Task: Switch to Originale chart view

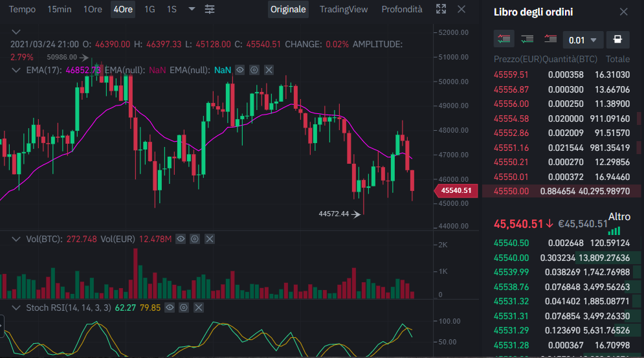Action: pyautogui.click(x=288, y=9)
